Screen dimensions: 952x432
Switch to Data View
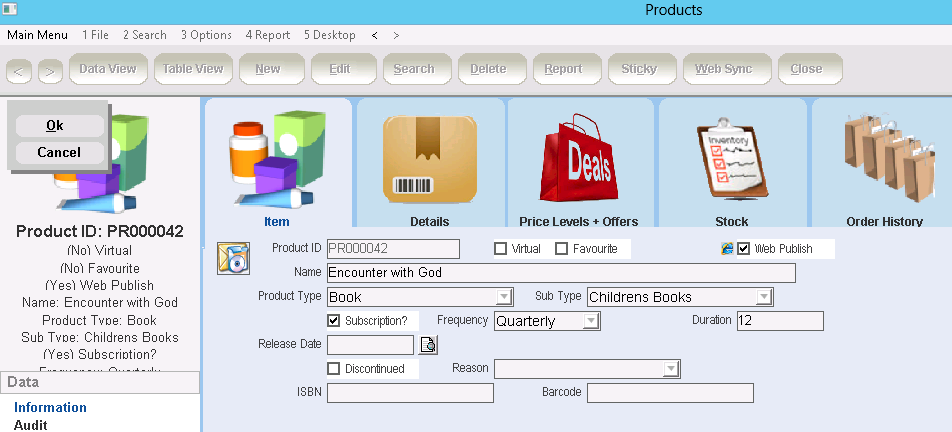[x=108, y=69]
